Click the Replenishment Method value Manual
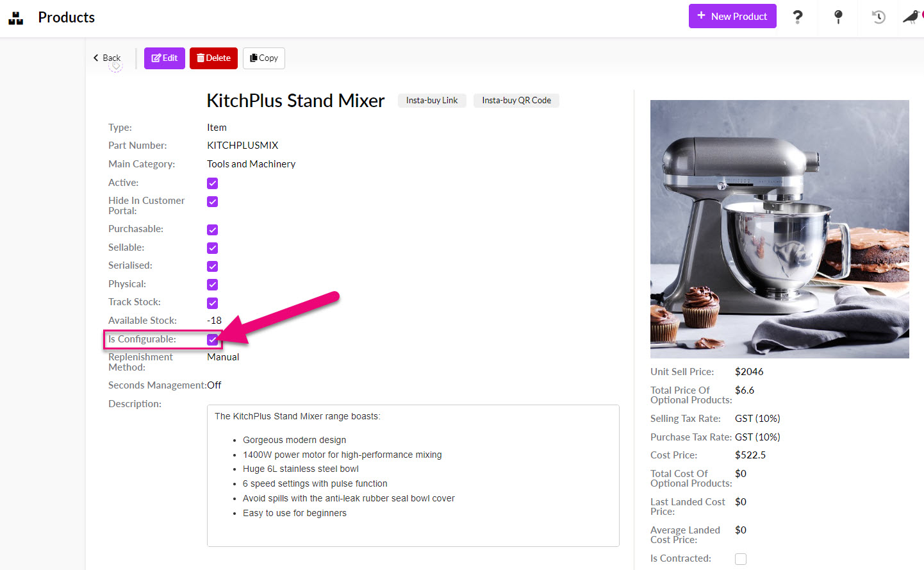924x570 pixels. 223,357
